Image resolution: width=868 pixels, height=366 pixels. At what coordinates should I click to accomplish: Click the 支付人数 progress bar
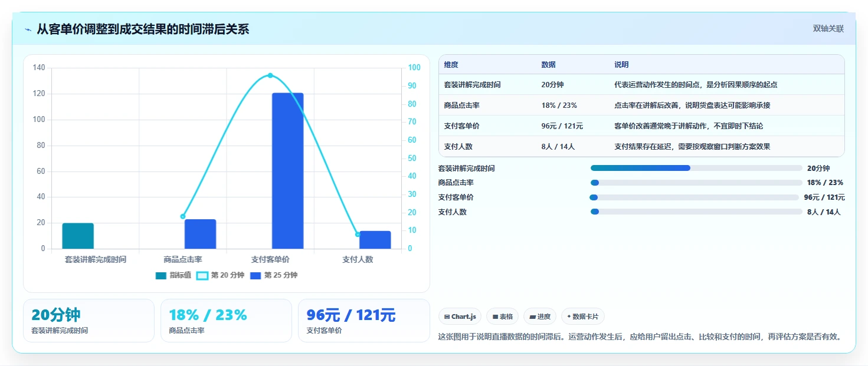click(x=696, y=212)
